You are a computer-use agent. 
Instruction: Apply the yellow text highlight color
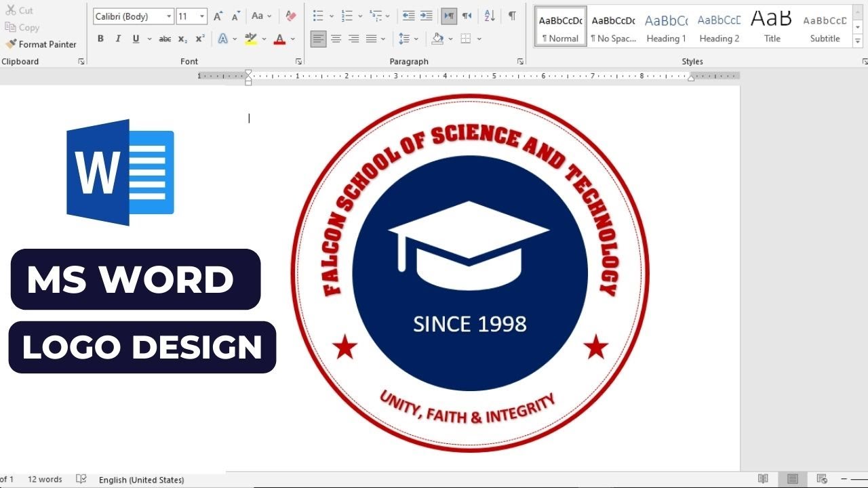tap(251, 39)
